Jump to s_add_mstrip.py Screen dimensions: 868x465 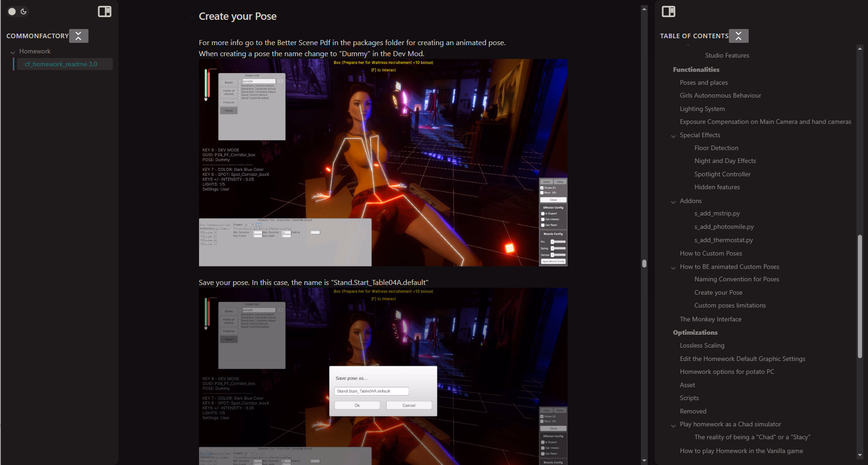[x=717, y=213]
